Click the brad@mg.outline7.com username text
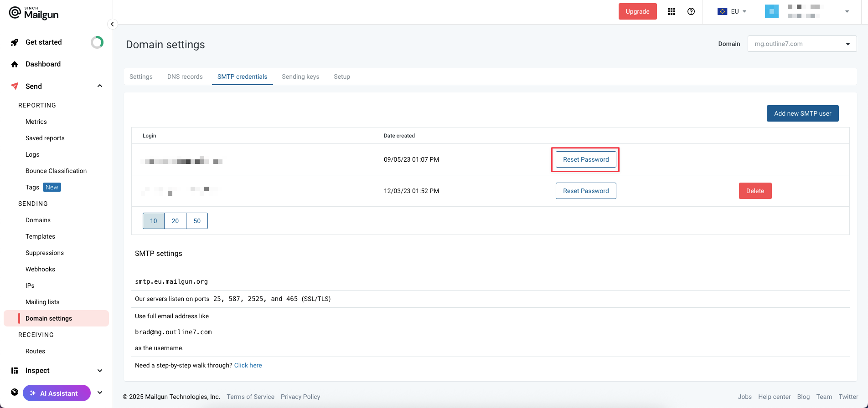Viewport: 868px width, 408px height. (x=173, y=332)
